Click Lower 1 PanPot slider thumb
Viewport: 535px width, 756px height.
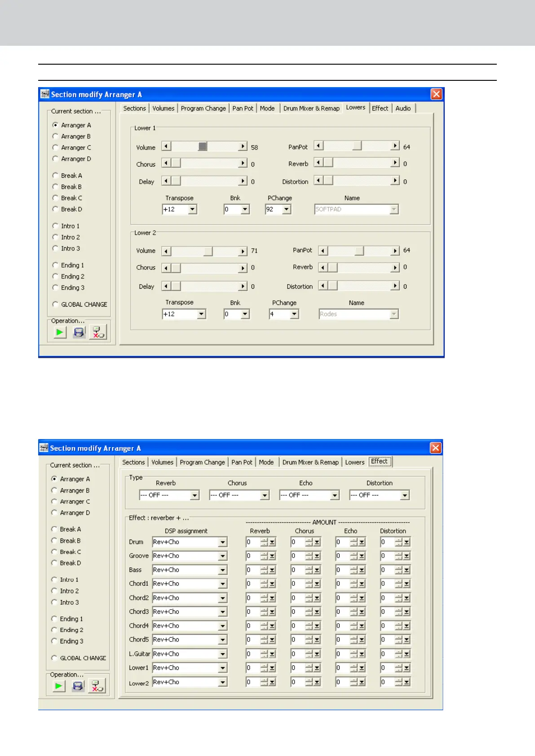357,146
